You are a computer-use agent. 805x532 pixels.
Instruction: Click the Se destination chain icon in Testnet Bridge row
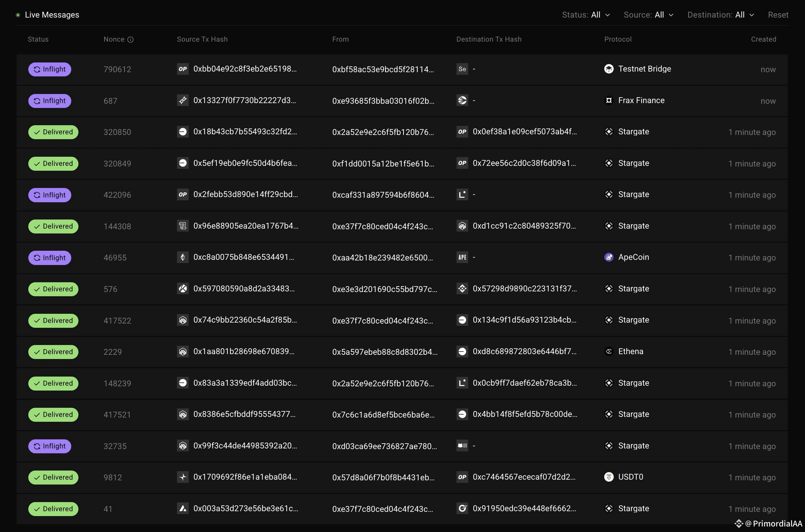coord(462,69)
